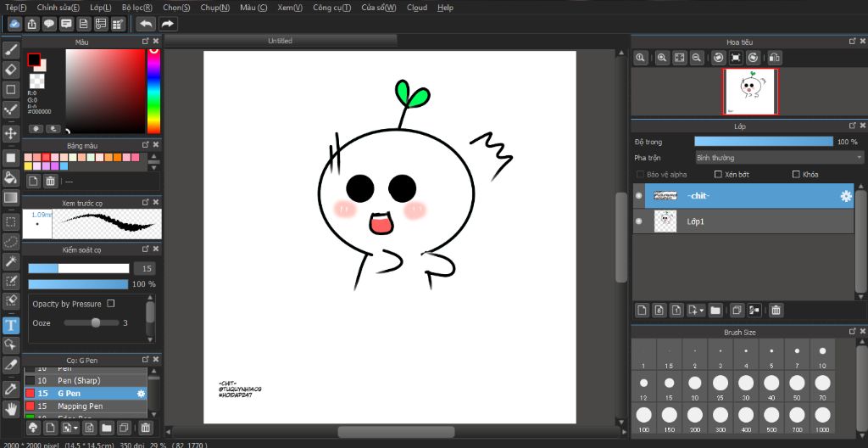Image resolution: width=868 pixels, height=448 pixels.
Task: Rotate canvas right in navigator
Action: (x=754, y=58)
